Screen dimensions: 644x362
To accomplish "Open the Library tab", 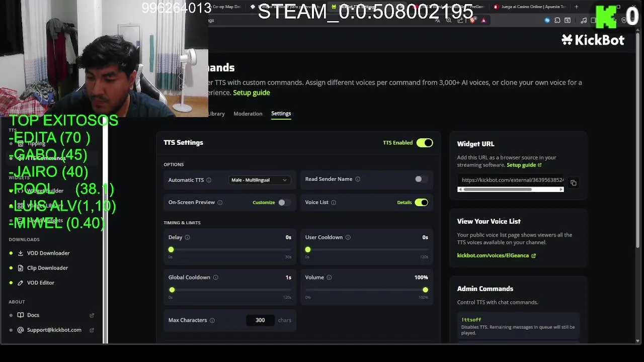I will 216,114.
